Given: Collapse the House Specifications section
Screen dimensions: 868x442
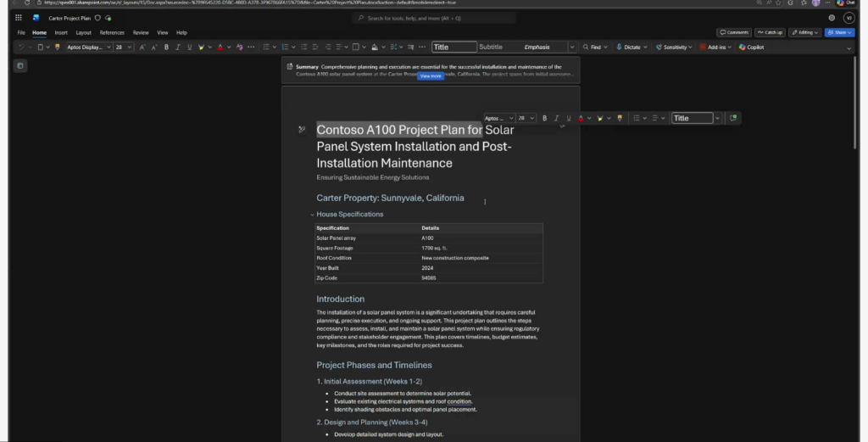Looking at the screenshot, I should point(312,215).
